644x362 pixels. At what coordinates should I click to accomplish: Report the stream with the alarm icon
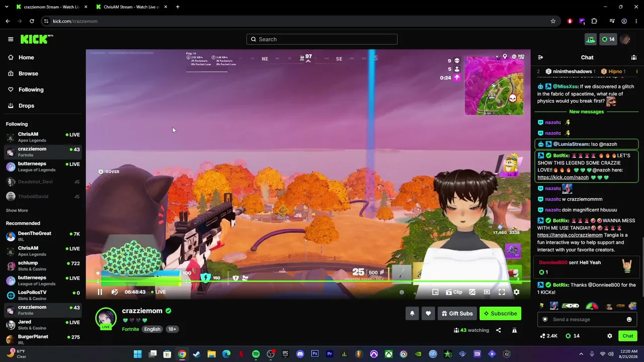coord(514,330)
